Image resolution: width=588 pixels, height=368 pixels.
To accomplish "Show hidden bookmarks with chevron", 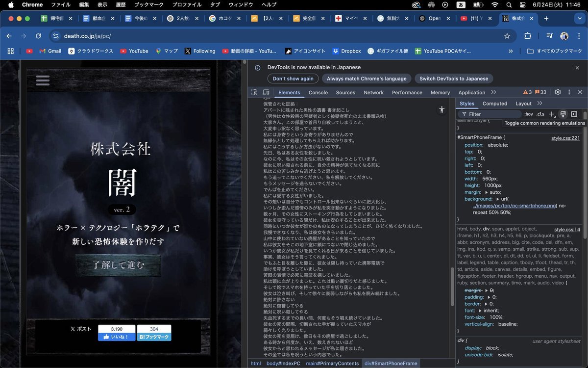I will point(511,51).
